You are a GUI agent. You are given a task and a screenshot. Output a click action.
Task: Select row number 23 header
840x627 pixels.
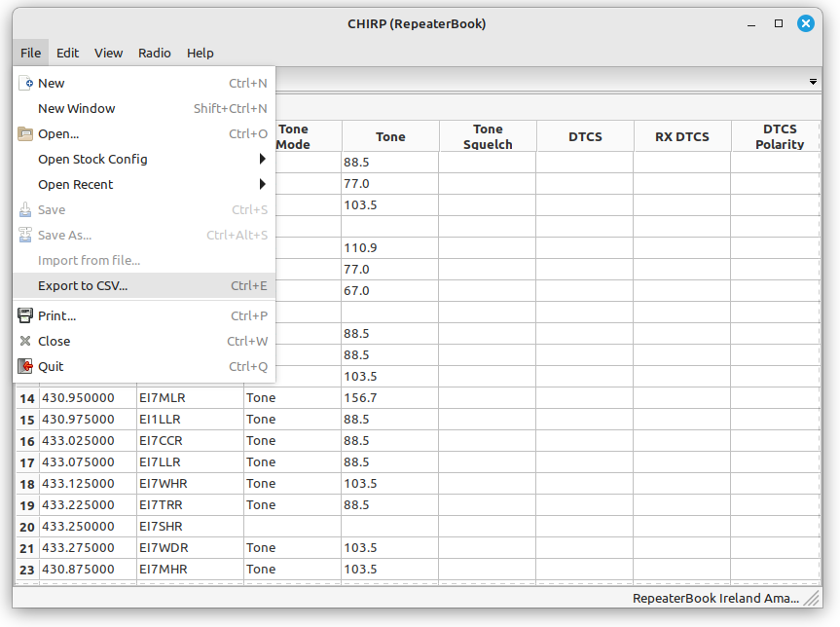click(x=27, y=570)
